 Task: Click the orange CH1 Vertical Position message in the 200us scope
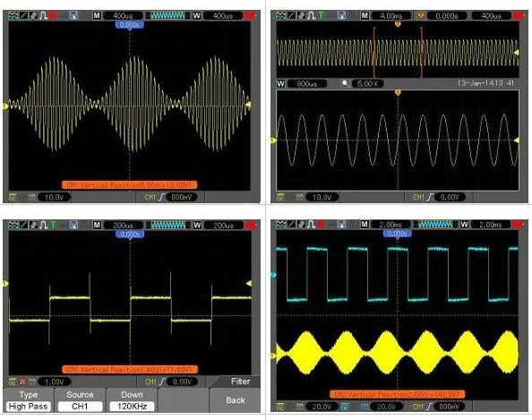[130, 370]
